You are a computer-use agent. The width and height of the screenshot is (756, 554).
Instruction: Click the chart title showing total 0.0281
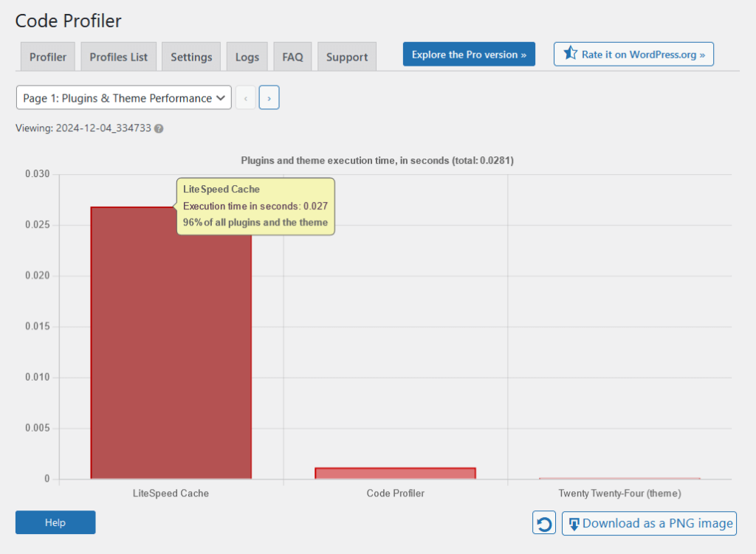[377, 160]
